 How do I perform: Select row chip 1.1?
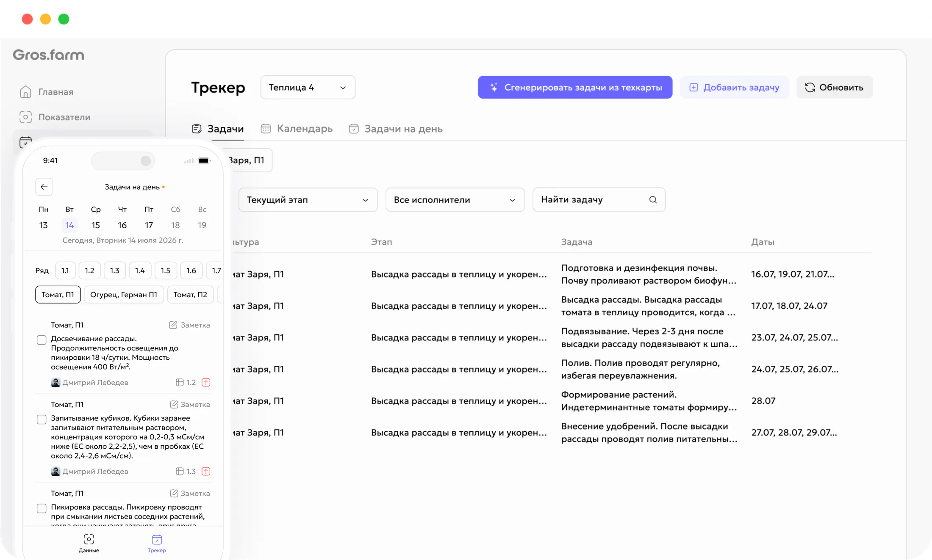65,270
